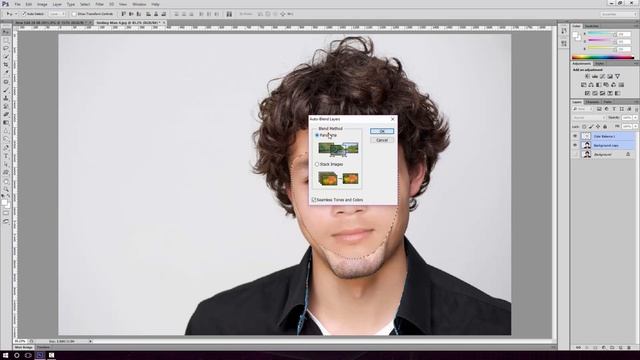Close the Auto-Blend Layers dialog

(x=393, y=119)
